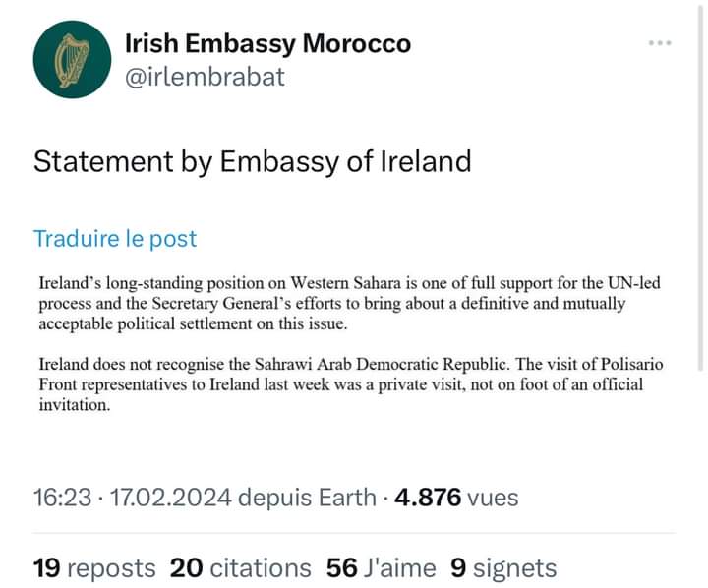Open the Irish Embassy harp avatar
Screen dimensions: 708x588
[72, 59]
